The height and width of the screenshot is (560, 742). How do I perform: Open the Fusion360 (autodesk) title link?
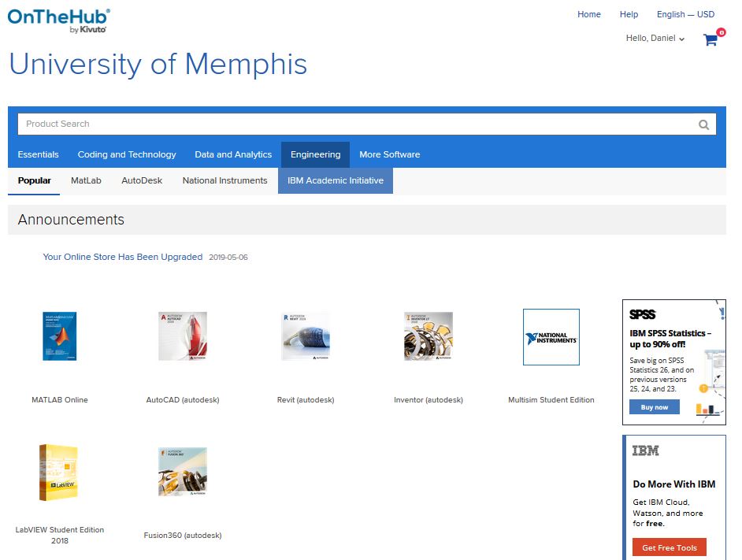tap(183, 536)
